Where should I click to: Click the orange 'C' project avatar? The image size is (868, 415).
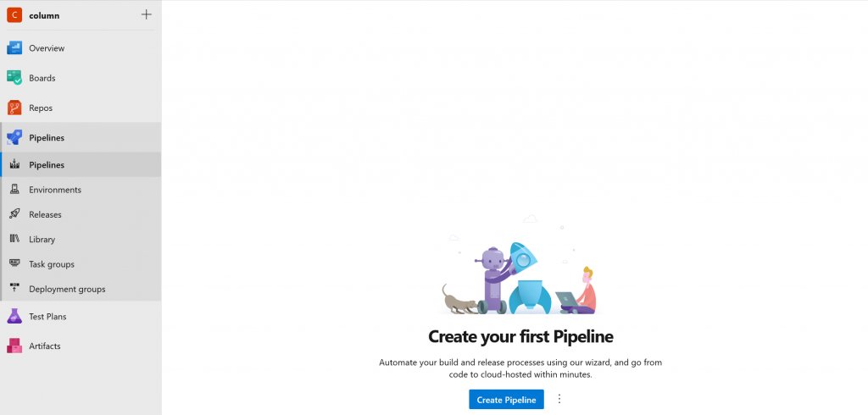[14, 15]
